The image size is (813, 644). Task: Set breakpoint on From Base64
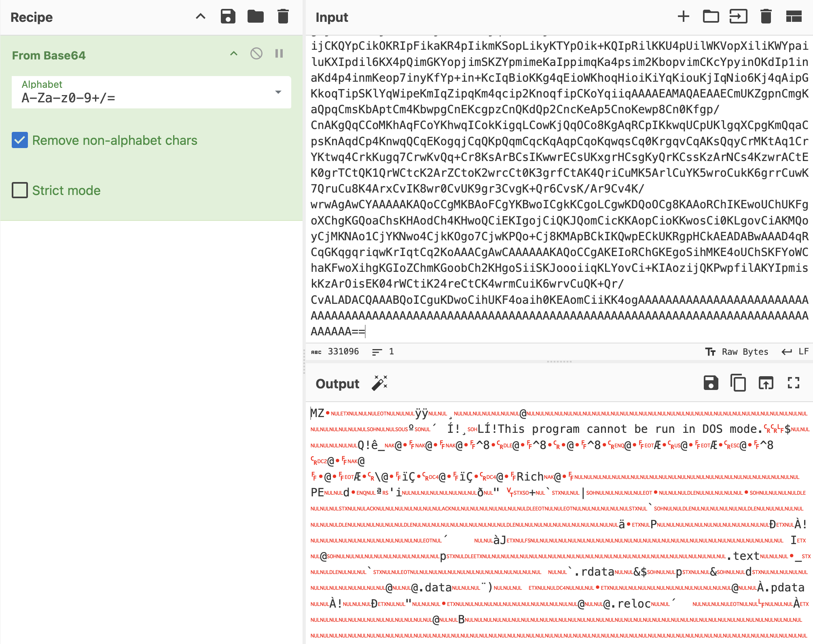click(x=279, y=53)
